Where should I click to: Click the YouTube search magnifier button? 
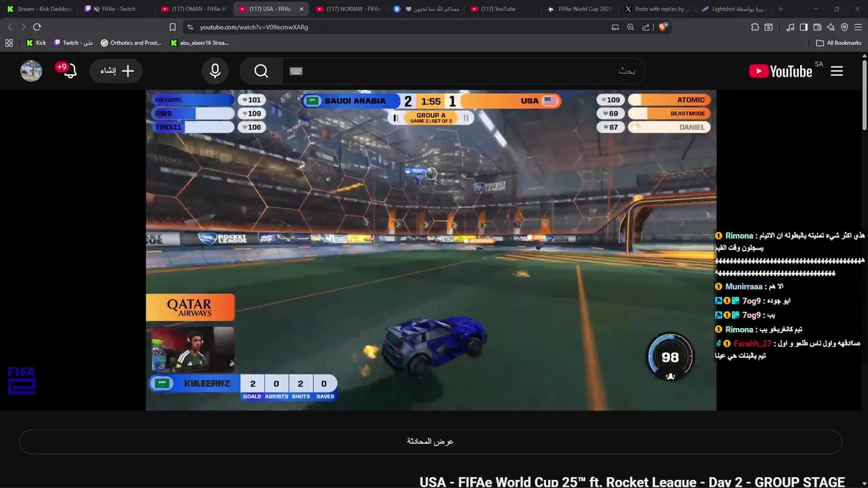tap(261, 71)
